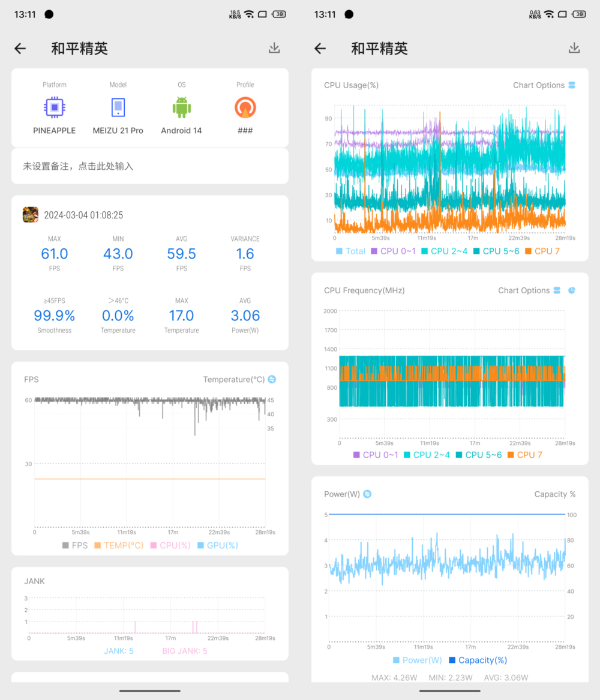This screenshot has height=700, width=600.
Task: Toggle FPS series in FPS chart legend
Action: 75,545
